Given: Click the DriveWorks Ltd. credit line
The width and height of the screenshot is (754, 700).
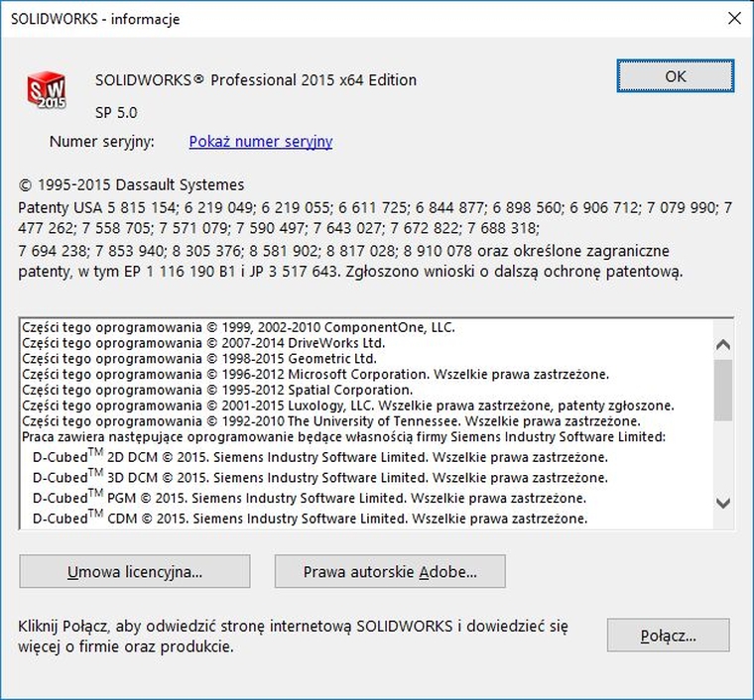Looking at the screenshot, I should 203,343.
